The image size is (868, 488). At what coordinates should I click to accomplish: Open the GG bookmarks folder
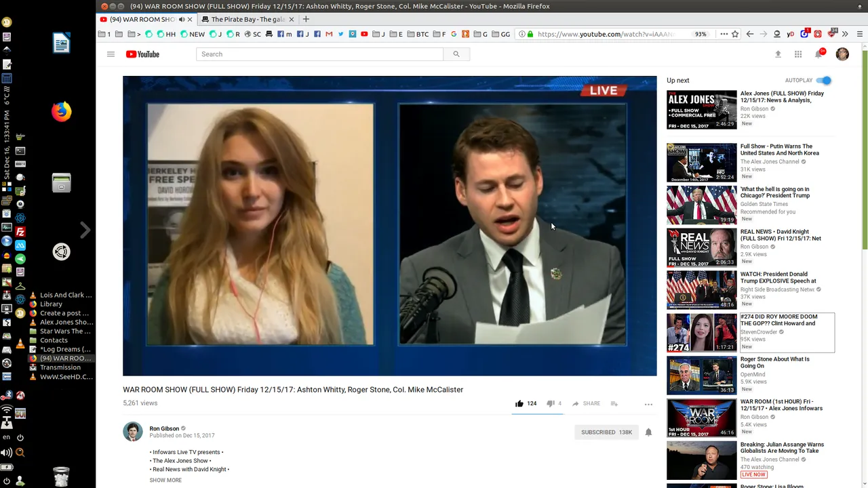coord(500,34)
